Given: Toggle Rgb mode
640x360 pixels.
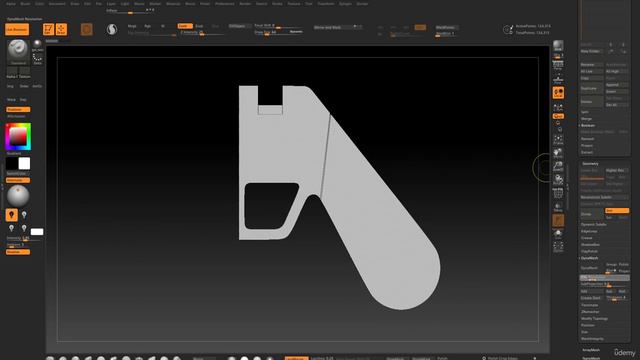Looking at the screenshot, I should [x=147, y=26].
